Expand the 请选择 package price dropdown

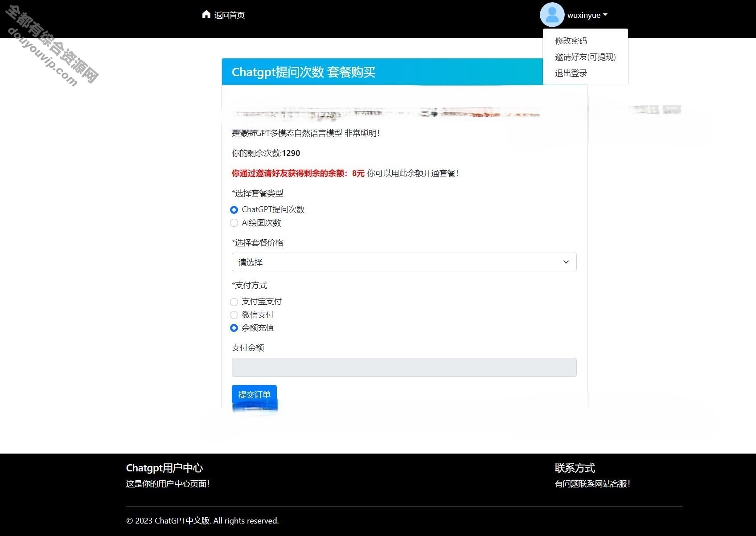click(x=404, y=262)
